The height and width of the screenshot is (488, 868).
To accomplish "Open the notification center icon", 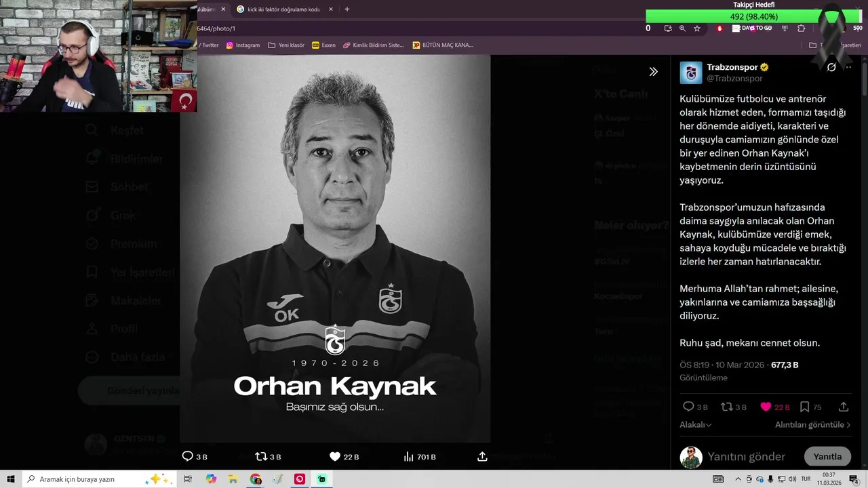I will click(854, 479).
